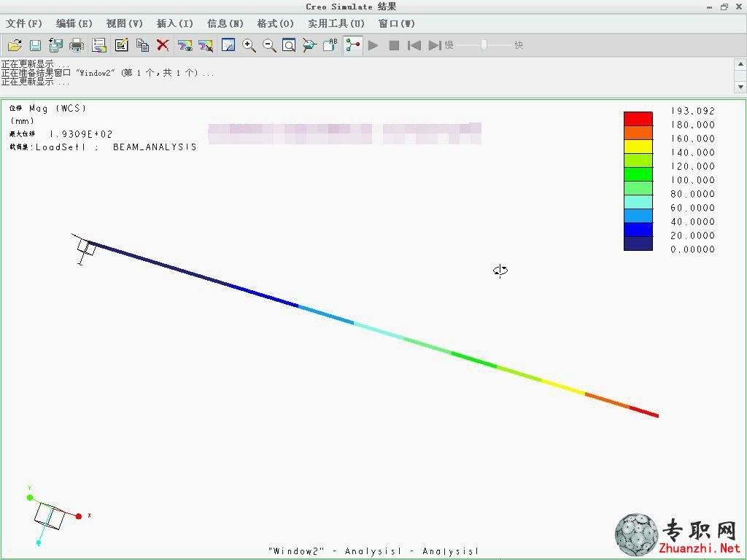The width and height of the screenshot is (747, 560).
Task: Click the Print icon
Action: [x=76, y=45]
